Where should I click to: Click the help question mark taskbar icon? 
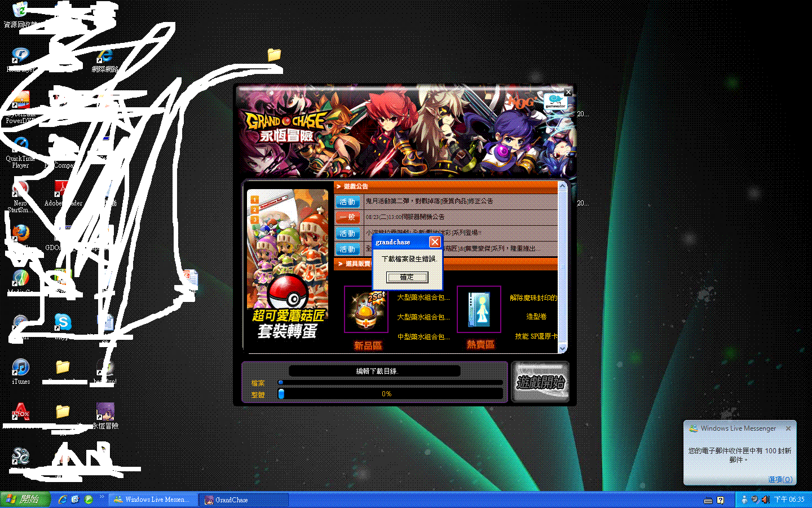(x=720, y=500)
